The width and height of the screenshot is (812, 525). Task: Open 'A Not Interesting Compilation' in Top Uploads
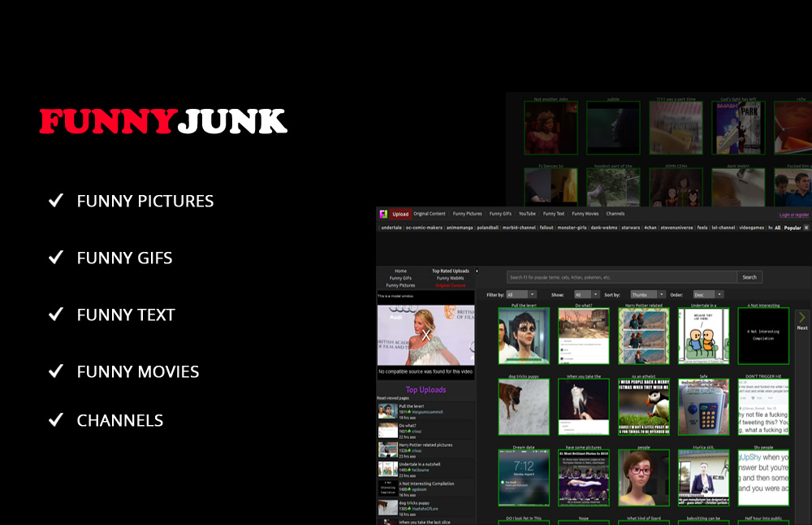click(426, 484)
